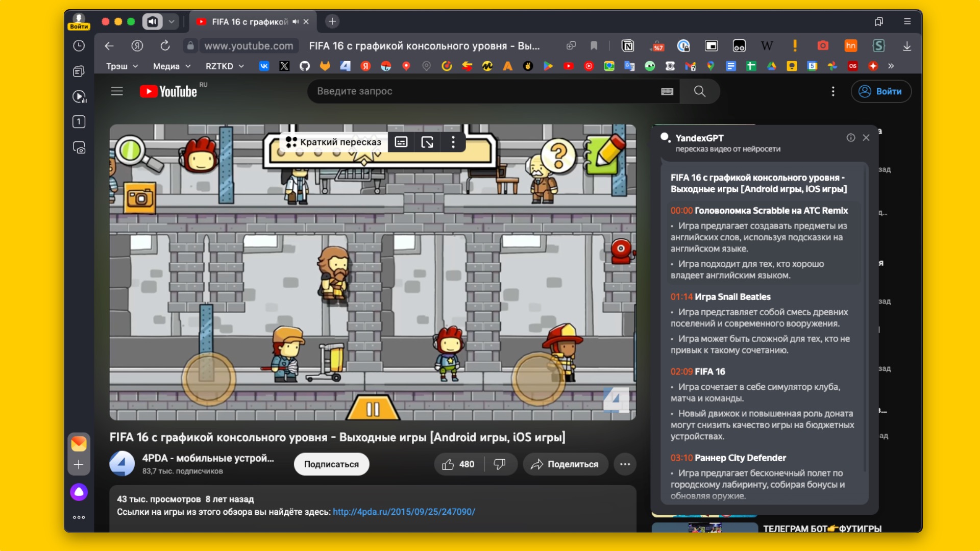Screen dimensions: 980x551
Task: Mute the tab via speaker icon on tab
Action: [295, 21]
